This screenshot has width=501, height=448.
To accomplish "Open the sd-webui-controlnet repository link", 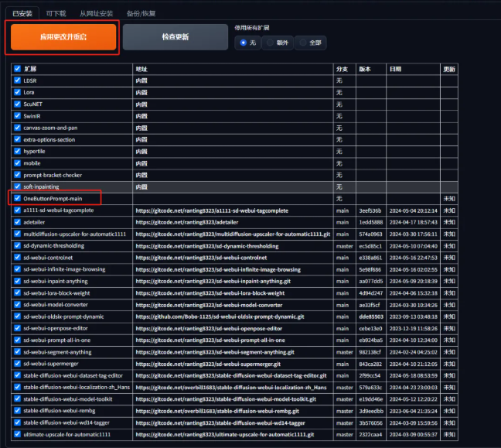I will [x=201, y=258].
